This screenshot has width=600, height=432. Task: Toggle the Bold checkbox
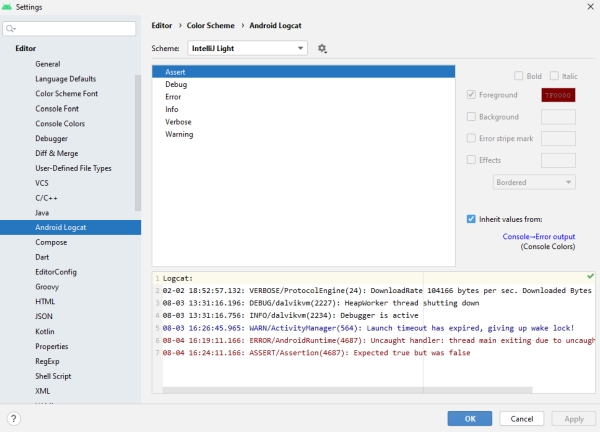[x=518, y=76]
